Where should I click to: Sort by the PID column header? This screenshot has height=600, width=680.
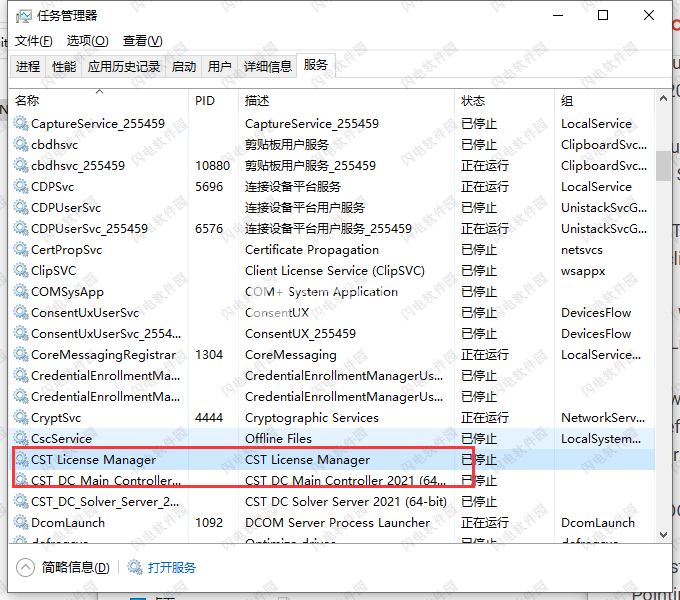point(213,101)
